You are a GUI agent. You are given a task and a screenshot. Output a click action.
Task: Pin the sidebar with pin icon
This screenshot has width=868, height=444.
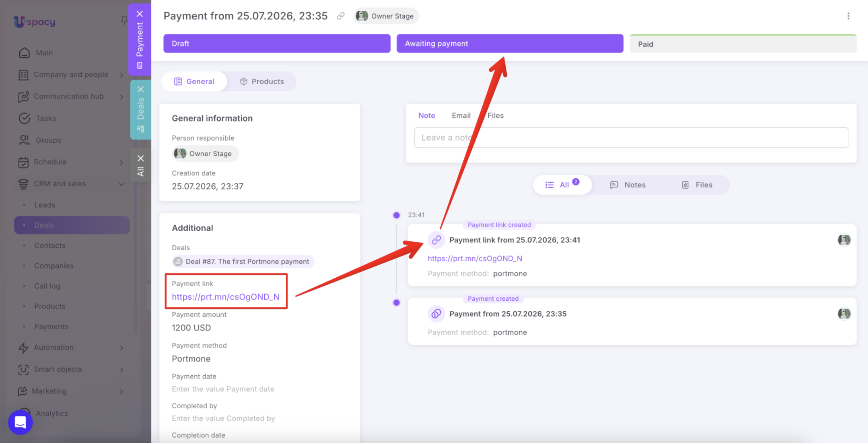(124, 20)
